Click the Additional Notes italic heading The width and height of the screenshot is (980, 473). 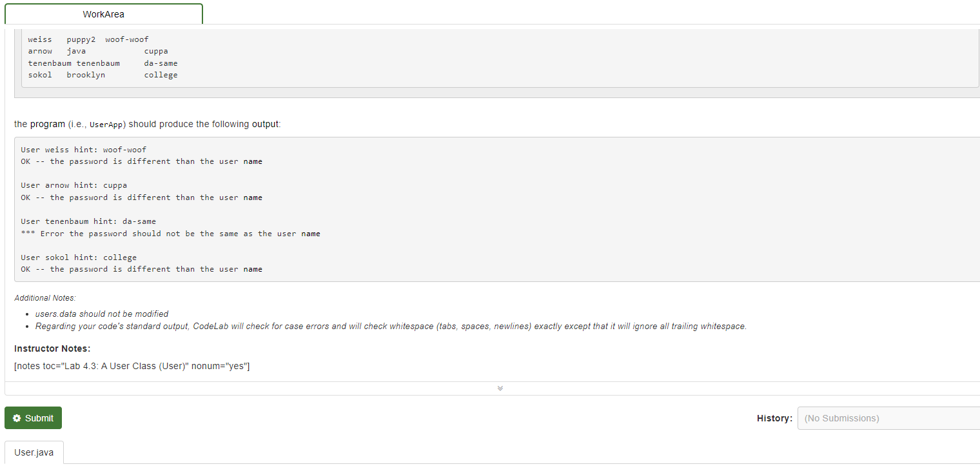click(43, 297)
